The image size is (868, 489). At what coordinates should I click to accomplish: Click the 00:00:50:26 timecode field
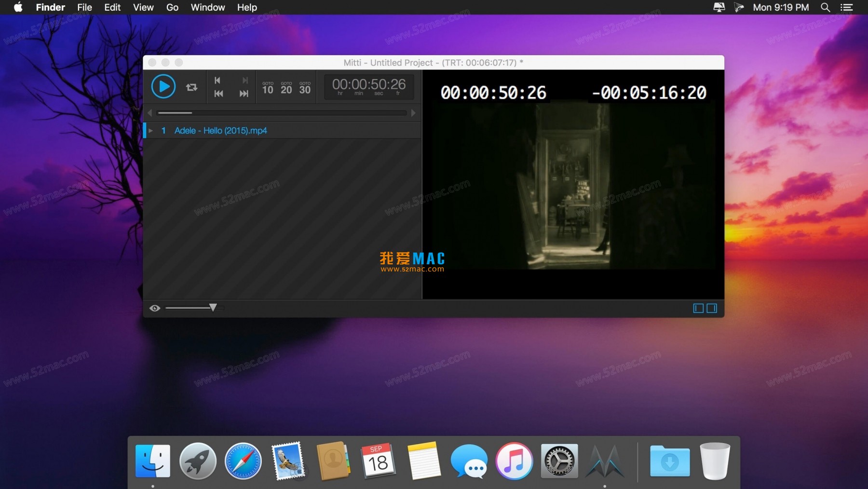(x=369, y=87)
